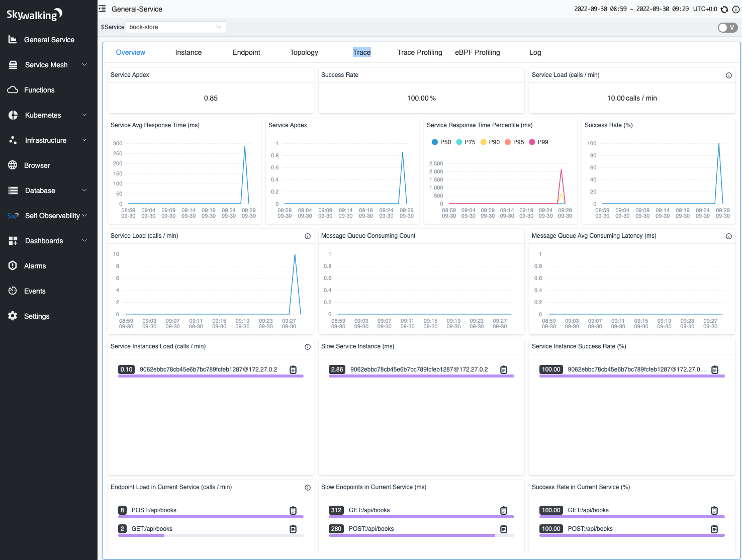Screen dimensions: 742x560
Task: Open Functions from the sidebar icon
Action: [13, 89]
